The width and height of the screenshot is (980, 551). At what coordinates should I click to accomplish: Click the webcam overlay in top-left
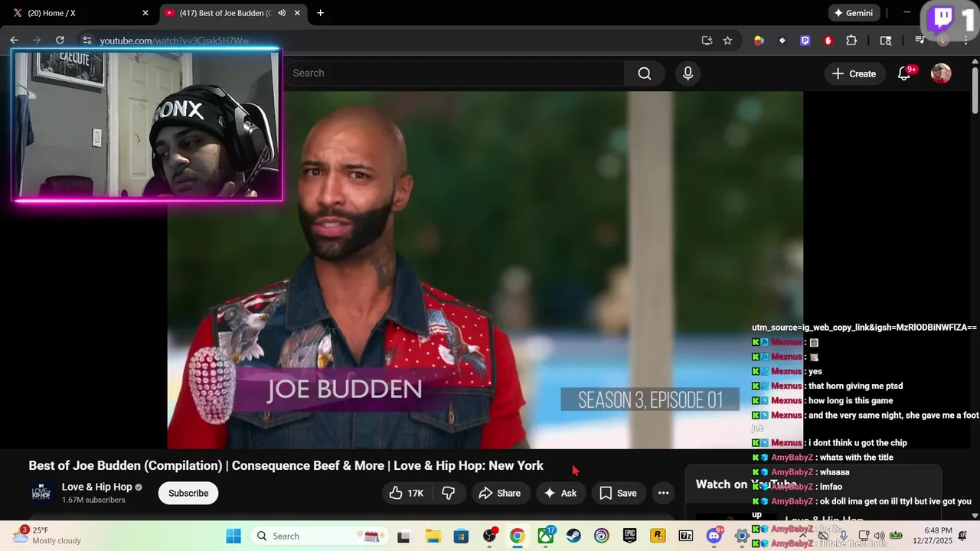pos(147,125)
